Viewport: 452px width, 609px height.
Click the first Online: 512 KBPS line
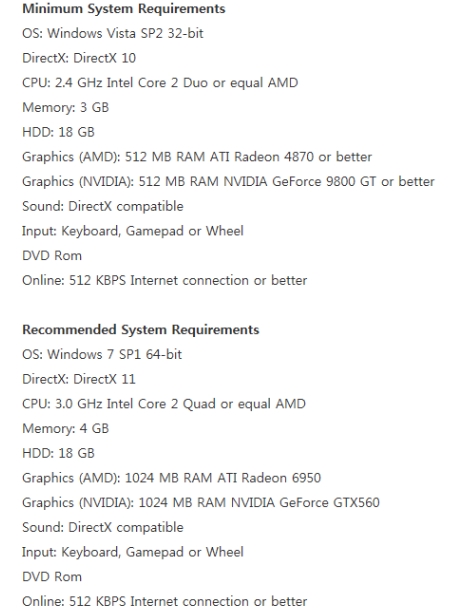click(x=165, y=280)
